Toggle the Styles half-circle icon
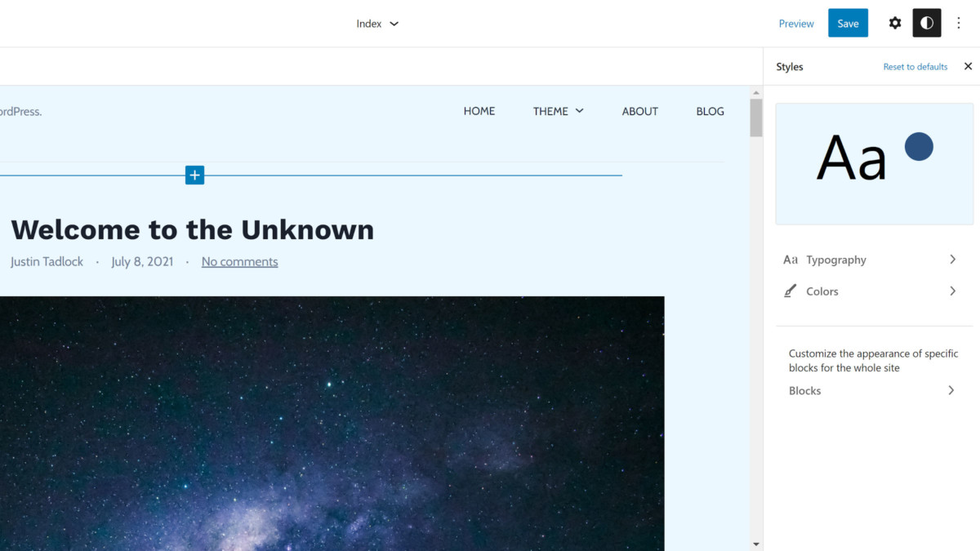 click(x=926, y=24)
